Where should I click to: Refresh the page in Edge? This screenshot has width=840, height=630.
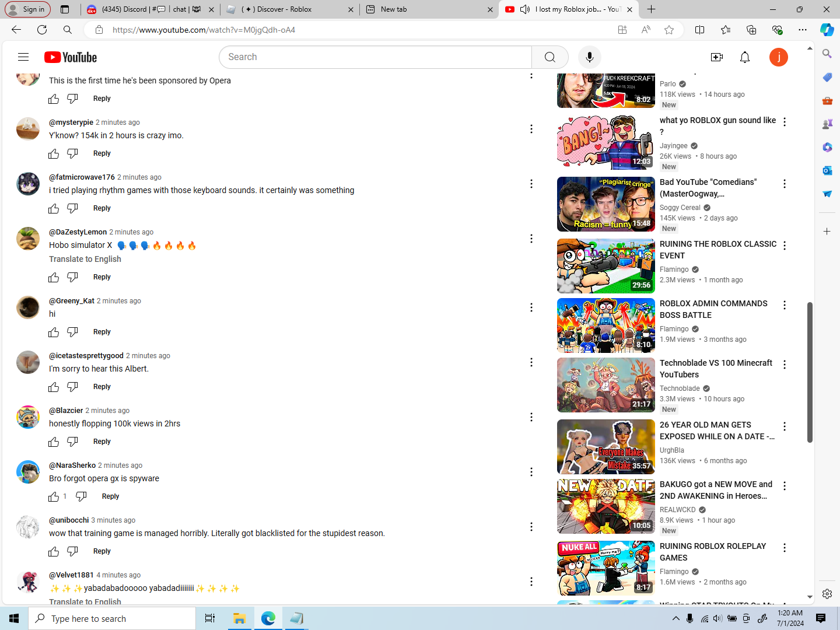pos(42,30)
